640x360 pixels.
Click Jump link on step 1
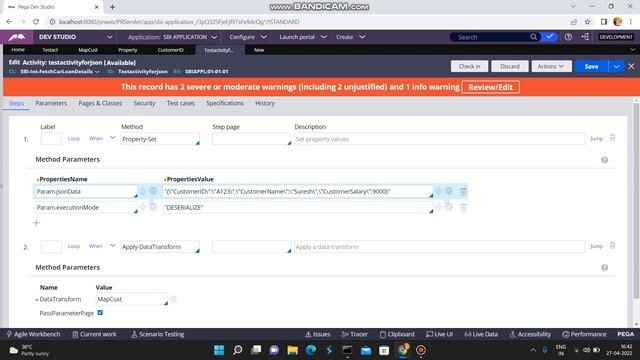pyautogui.click(x=596, y=139)
